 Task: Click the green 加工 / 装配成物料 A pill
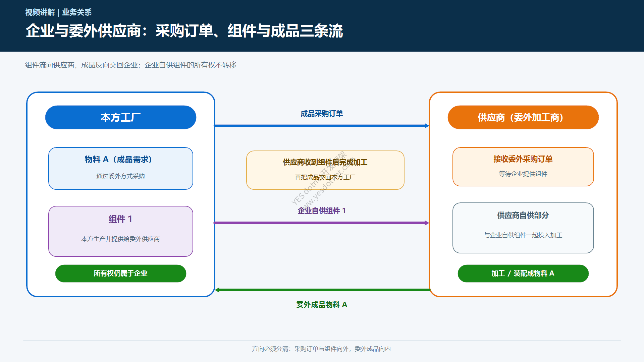523,274
